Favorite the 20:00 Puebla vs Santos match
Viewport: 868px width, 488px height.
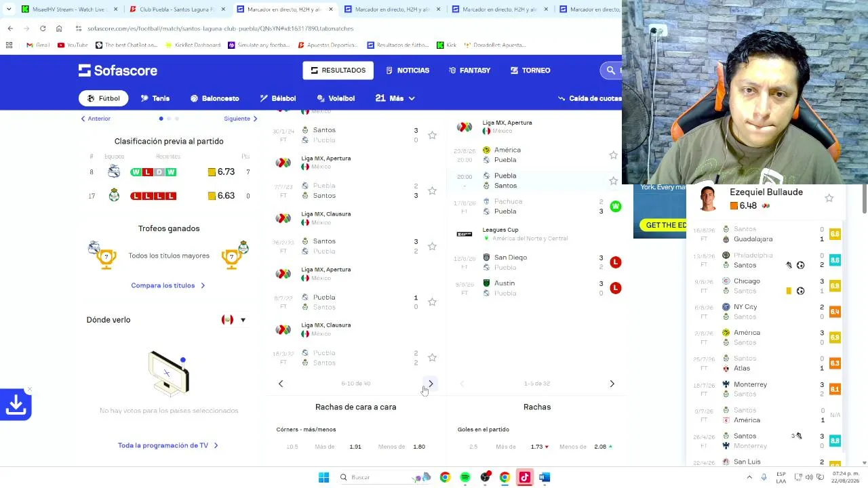[x=613, y=180]
